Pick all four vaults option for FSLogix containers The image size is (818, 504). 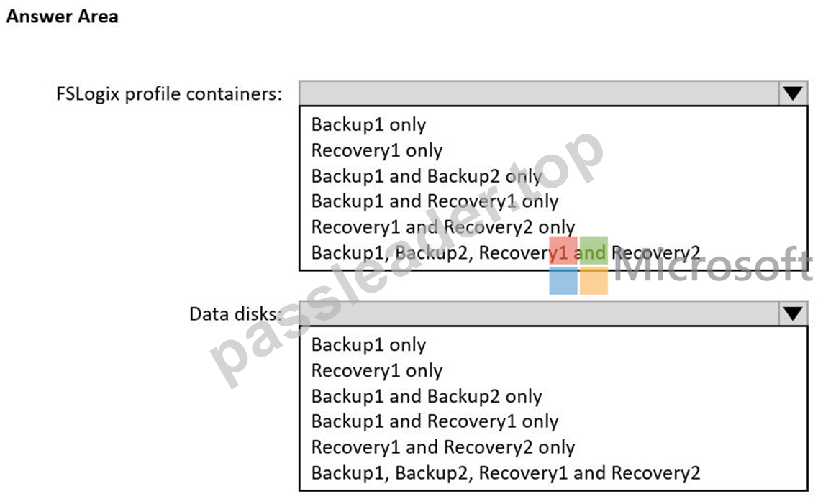pyautogui.click(x=506, y=252)
